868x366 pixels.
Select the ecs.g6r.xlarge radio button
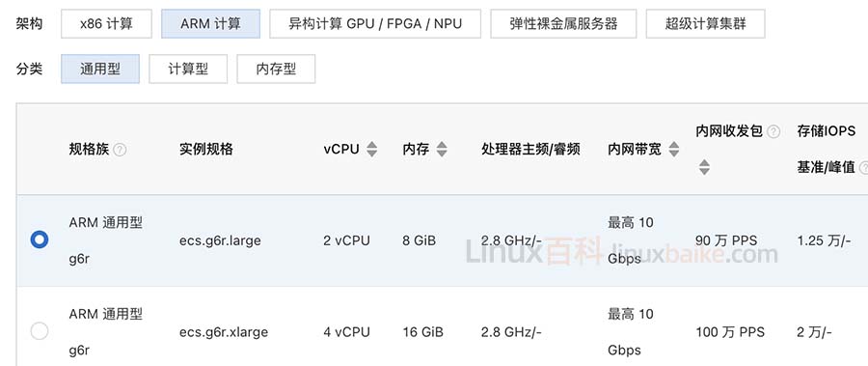(x=40, y=331)
